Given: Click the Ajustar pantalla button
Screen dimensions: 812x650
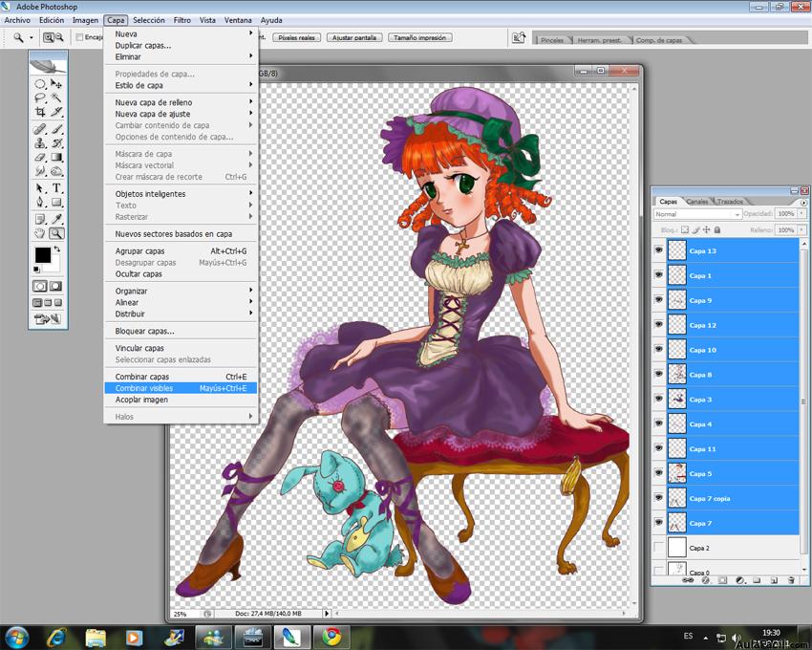Looking at the screenshot, I should click(354, 37).
